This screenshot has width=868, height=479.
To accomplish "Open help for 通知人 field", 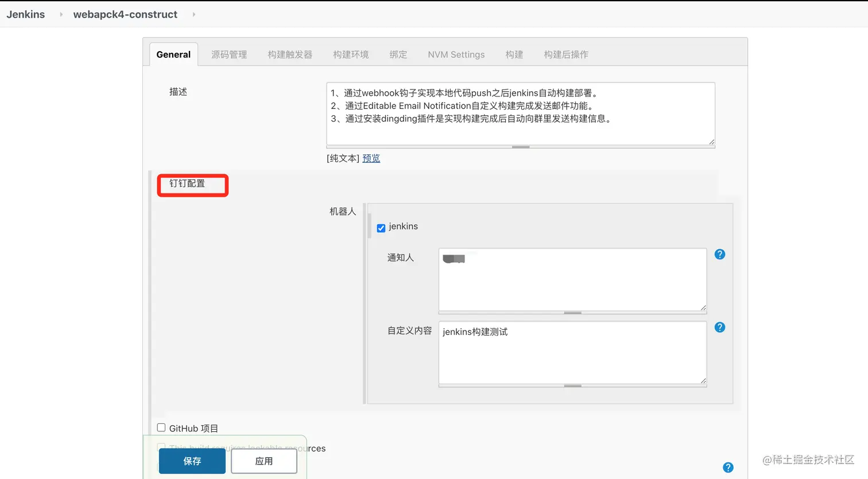I will (720, 254).
